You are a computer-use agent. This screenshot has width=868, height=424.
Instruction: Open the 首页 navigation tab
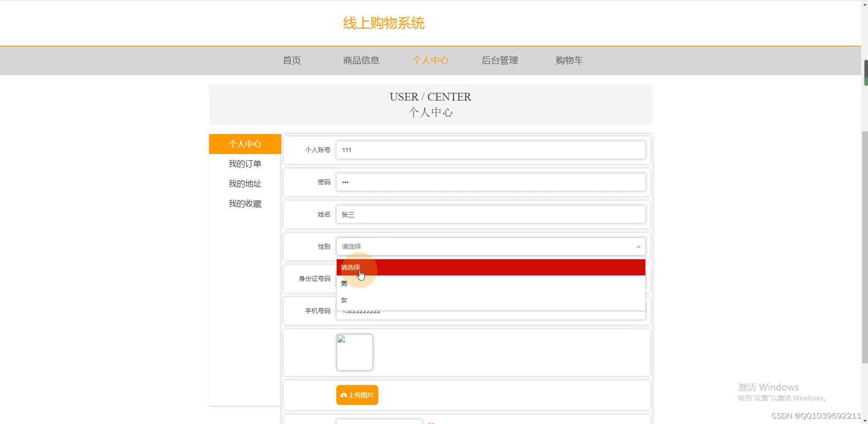point(291,60)
